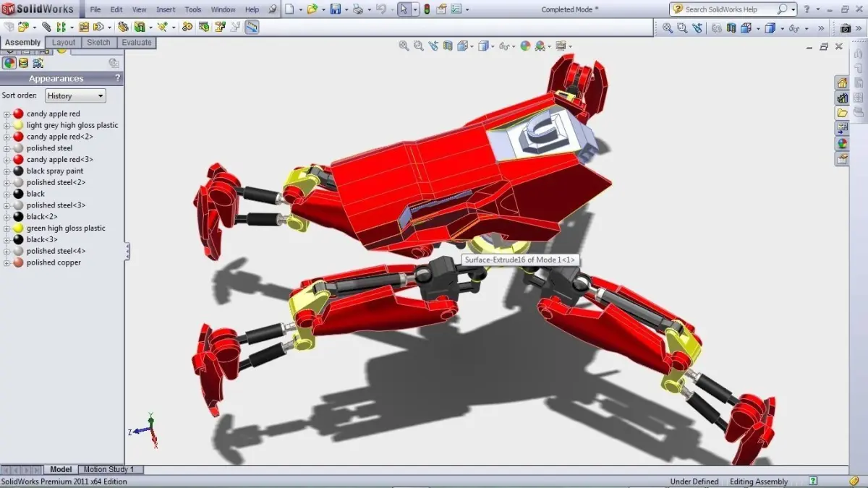
Task: Open the File menu
Action: coord(95,9)
